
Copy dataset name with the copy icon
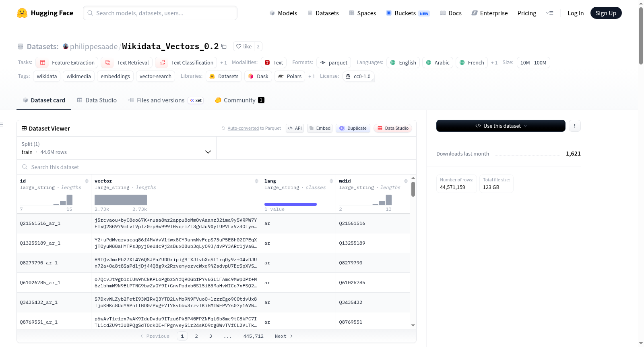coord(224,46)
